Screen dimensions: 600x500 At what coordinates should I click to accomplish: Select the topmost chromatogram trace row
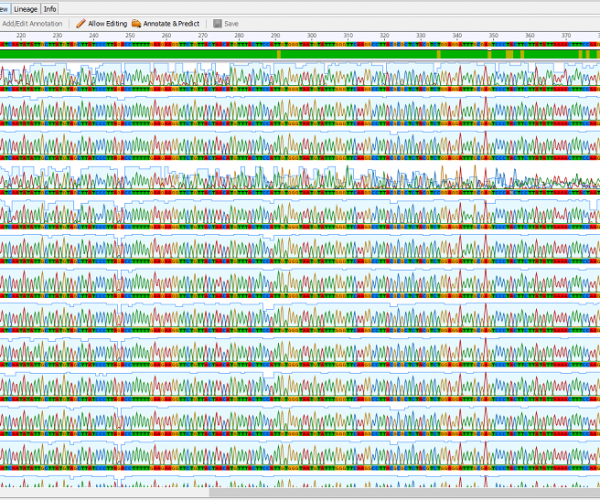click(x=300, y=78)
